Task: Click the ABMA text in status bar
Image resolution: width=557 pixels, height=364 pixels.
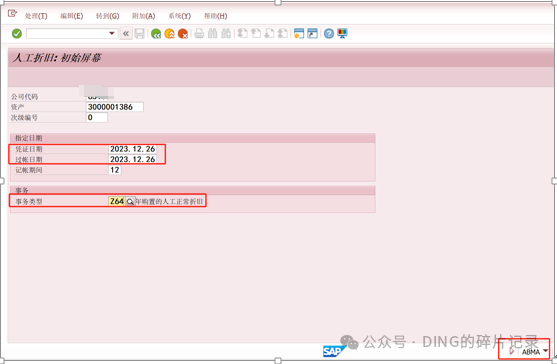Action: coord(531,352)
